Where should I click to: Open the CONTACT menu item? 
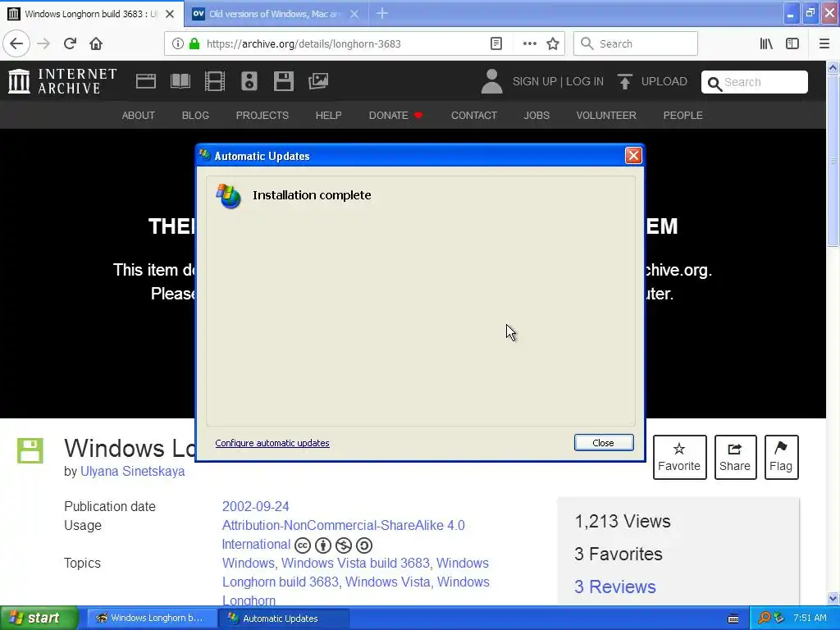click(x=473, y=115)
